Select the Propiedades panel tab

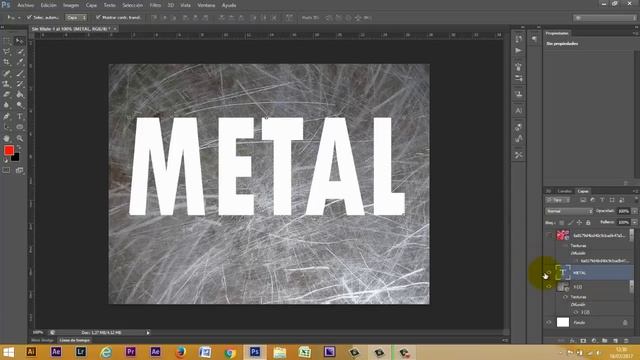(x=557, y=33)
